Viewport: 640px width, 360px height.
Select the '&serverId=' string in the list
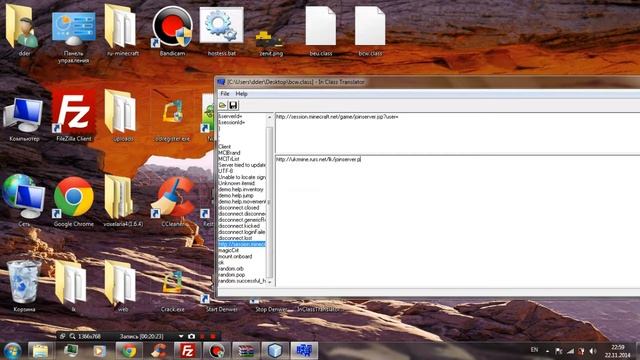click(231, 116)
